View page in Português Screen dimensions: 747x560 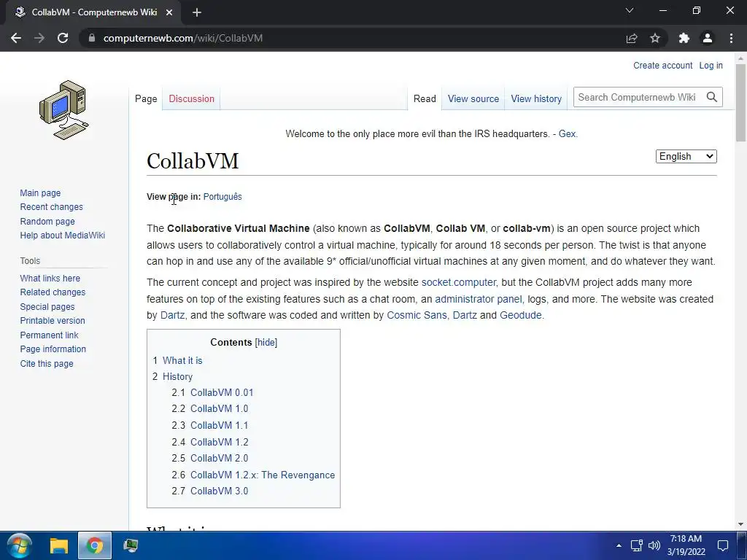point(222,197)
